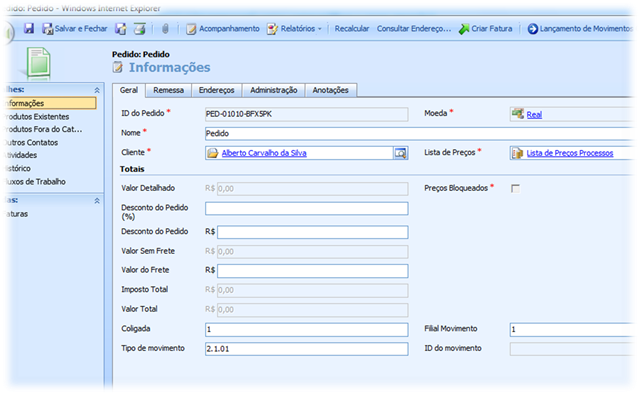Open the Administração tab
This screenshot has width=640, height=395.
coord(273,90)
